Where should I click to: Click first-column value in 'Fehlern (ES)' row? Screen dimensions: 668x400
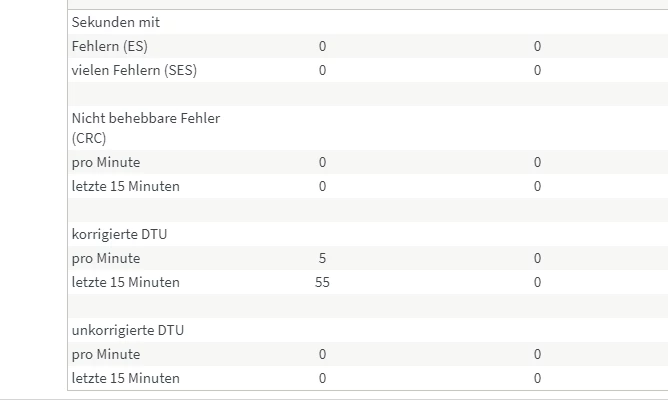tap(322, 46)
